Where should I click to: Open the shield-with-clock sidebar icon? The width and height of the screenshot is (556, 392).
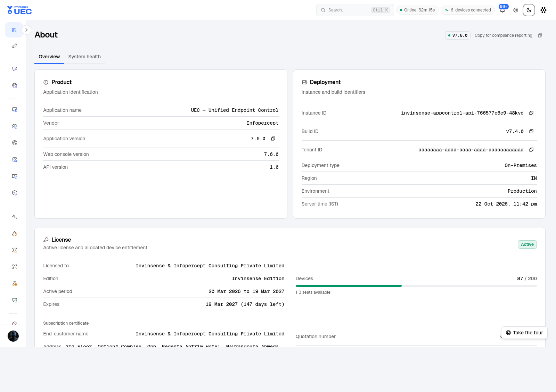click(14, 300)
